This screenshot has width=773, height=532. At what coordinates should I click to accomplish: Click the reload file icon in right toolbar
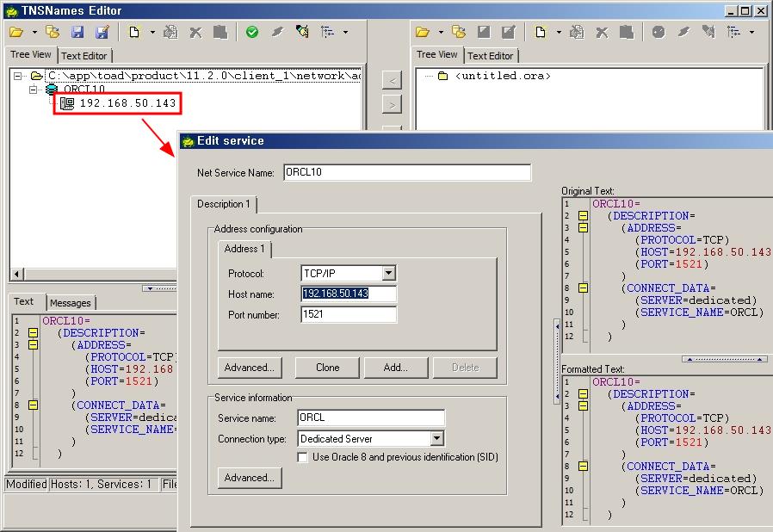459,33
